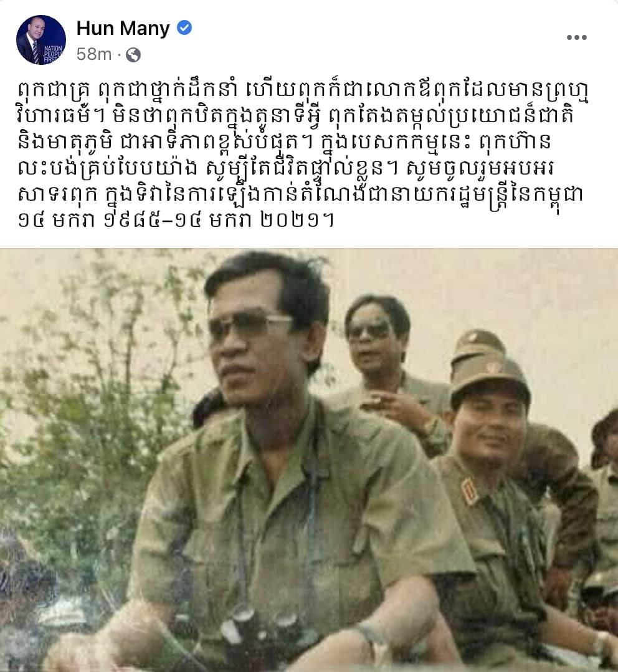Open the three-dot post options menu
The width and height of the screenshot is (618, 672).
[576, 37]
